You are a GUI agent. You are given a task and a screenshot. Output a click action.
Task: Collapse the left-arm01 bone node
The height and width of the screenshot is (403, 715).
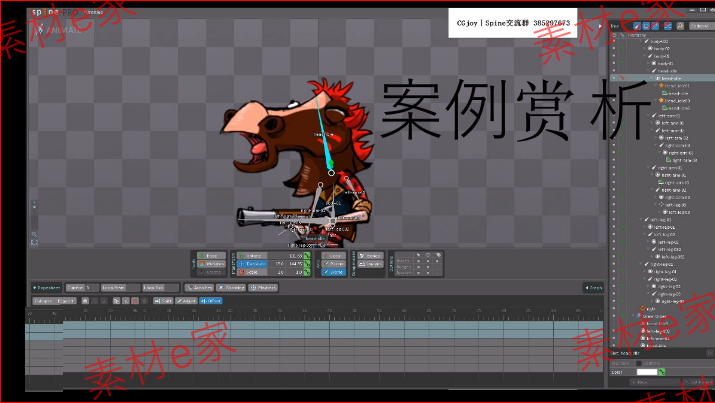[648, 116]
